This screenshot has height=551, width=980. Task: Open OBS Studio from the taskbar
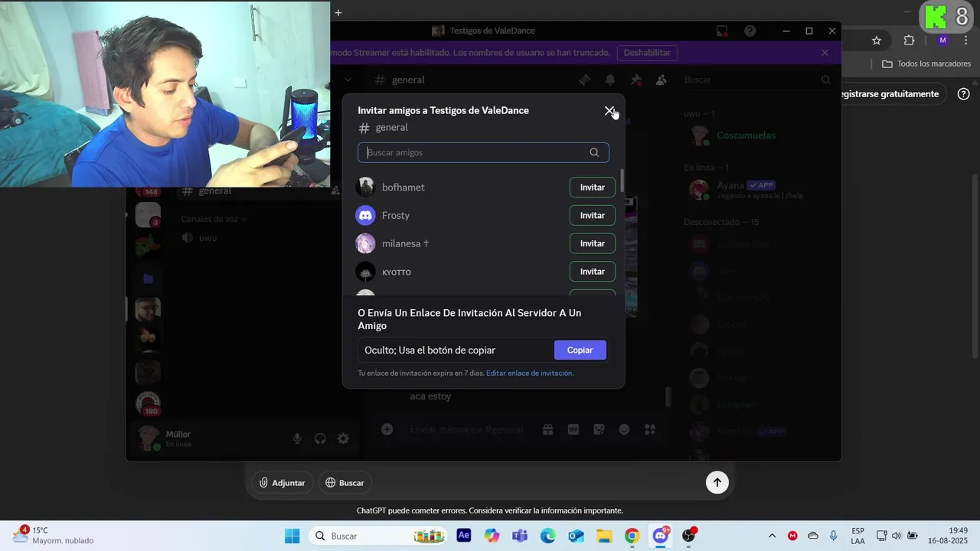pyautogui.click(x=689, y=536)
